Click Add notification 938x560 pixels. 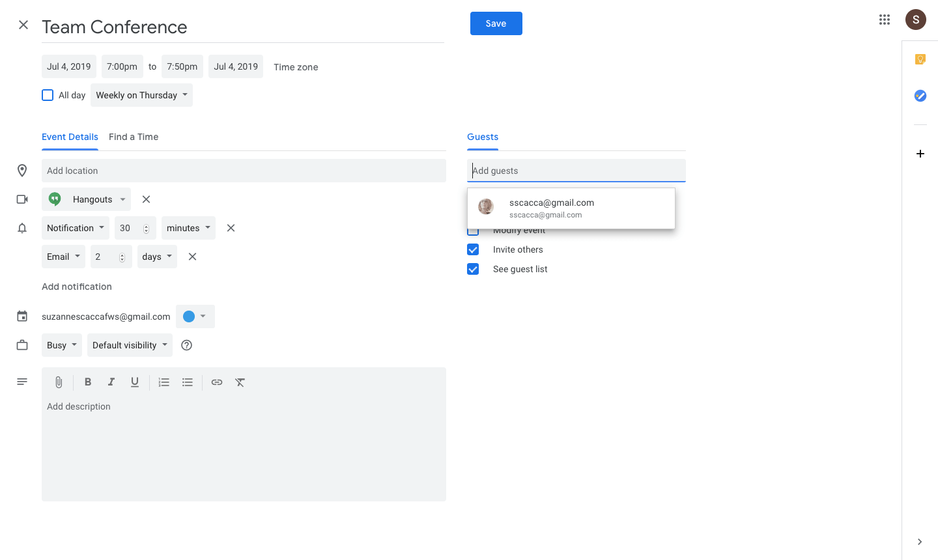tap(77, 287)
